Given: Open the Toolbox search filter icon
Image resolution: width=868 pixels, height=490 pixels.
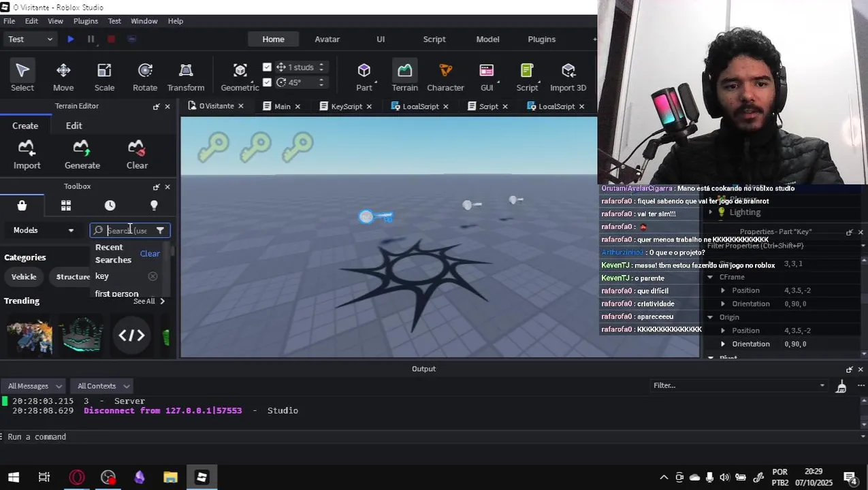Looking at the screenshot, I should pos(160,231).
